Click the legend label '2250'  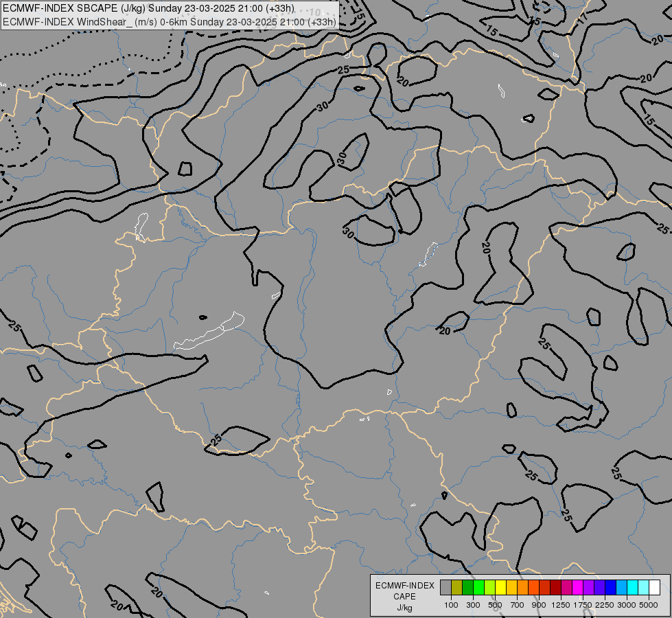pos(604,605)
